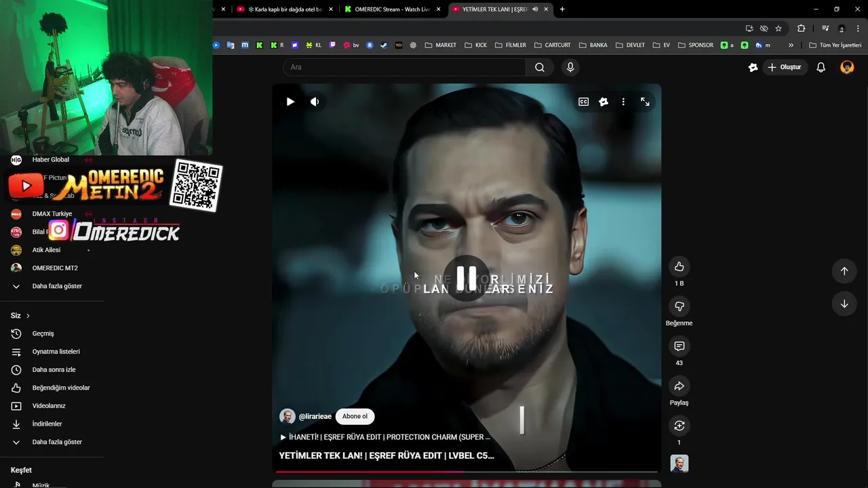Open the CARTCURT bookmark folder
The width and height of the screenshot is (868, 488).
point(552,45)
